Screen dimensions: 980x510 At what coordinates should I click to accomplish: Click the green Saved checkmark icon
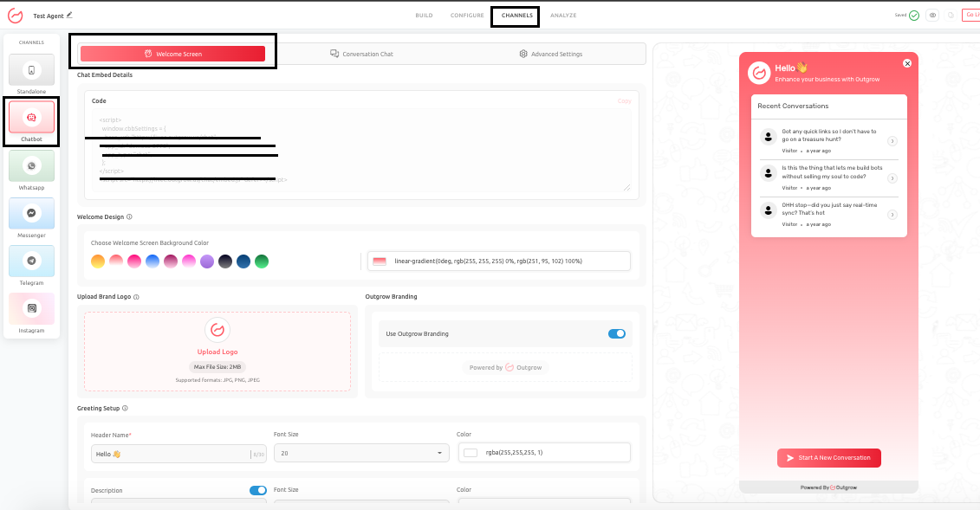914,16
